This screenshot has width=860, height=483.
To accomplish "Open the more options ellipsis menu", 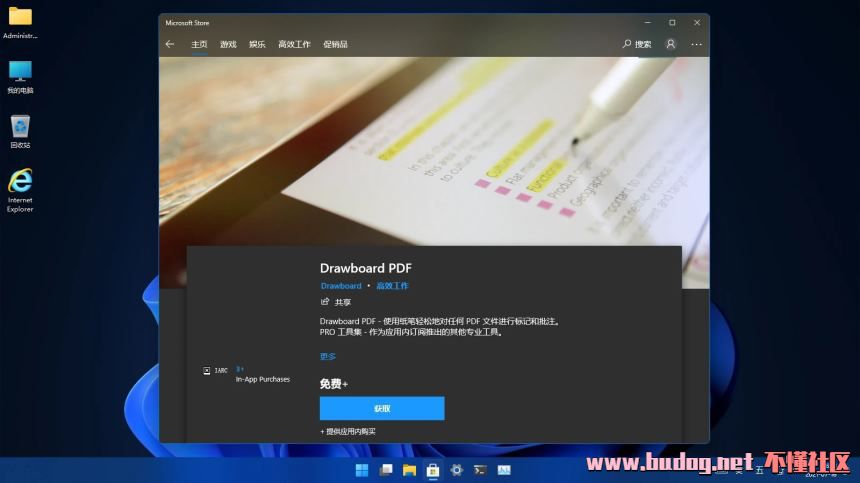I will click(696, 44).
